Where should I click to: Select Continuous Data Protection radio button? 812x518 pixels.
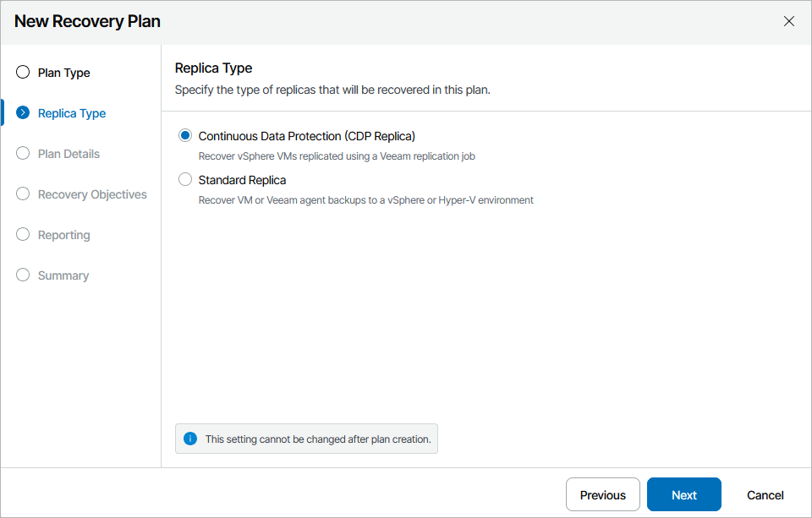185,136
